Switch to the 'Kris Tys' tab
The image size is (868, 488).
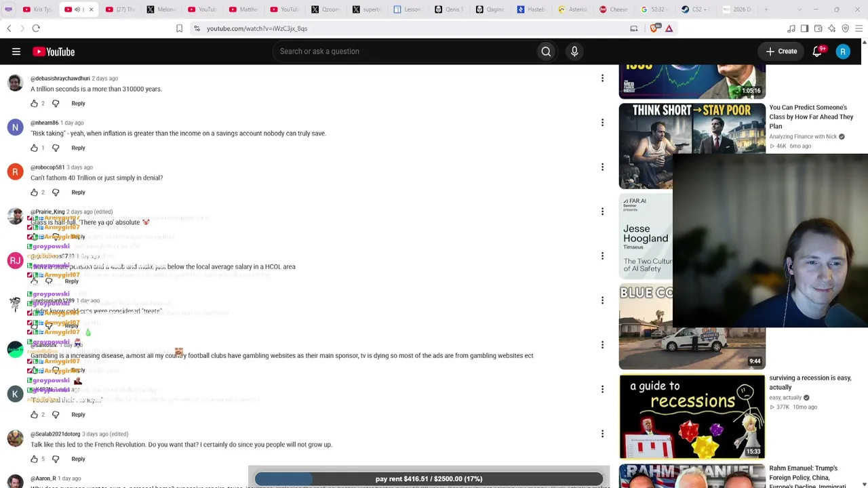(37, 9)
